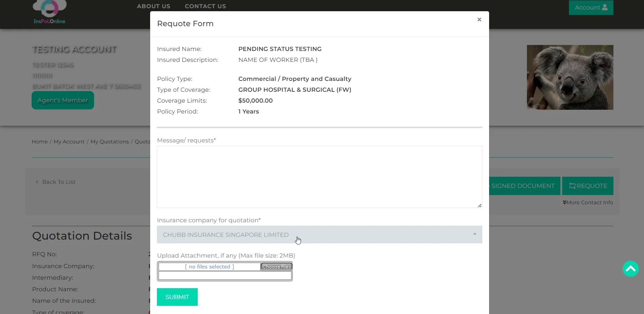
Task: Expand More Contact Info
Action: pos(588,203)
